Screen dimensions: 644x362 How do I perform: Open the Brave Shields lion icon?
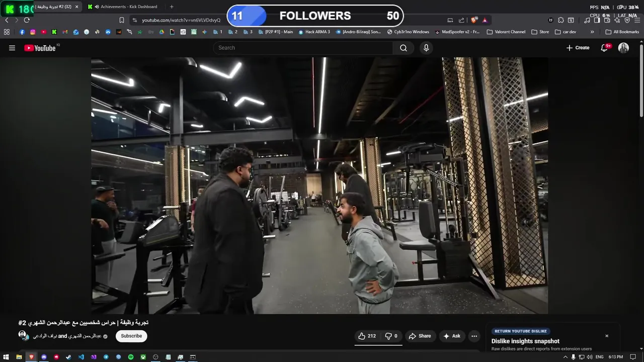coord(474,20)
